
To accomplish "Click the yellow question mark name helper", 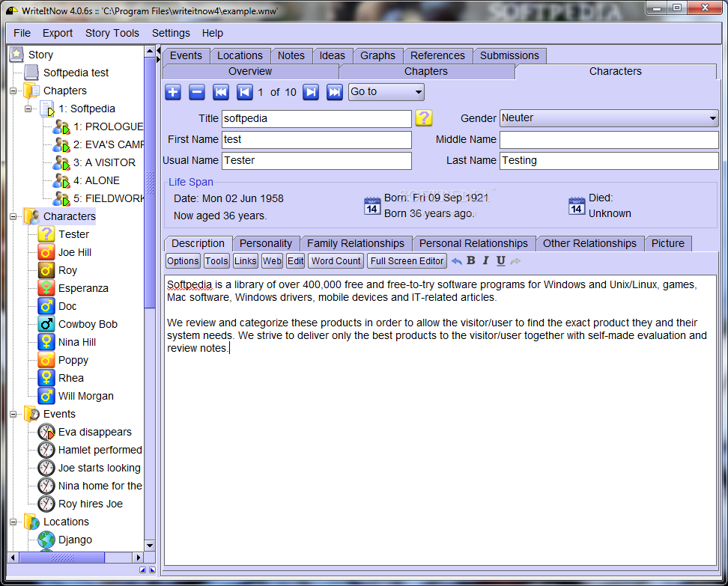I will point(423,117).
